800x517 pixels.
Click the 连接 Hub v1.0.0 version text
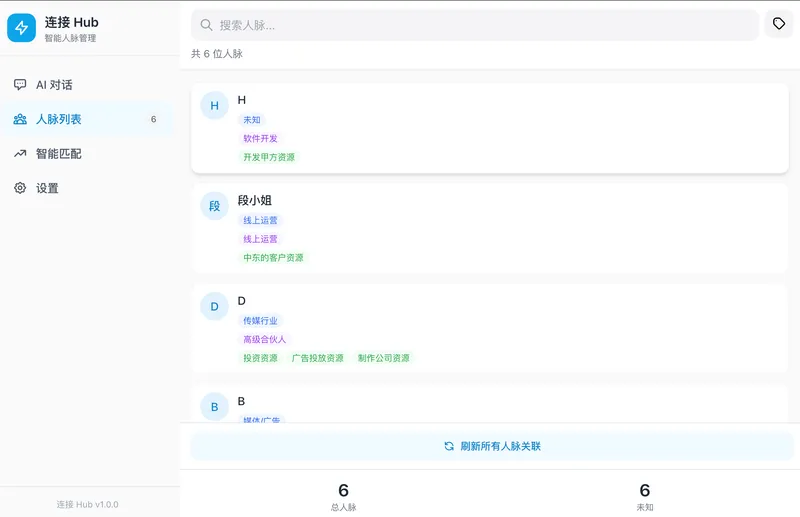(87, 504)
